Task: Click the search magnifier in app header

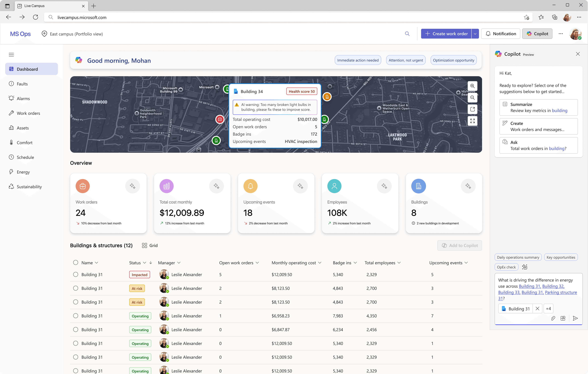Action: 407,34
